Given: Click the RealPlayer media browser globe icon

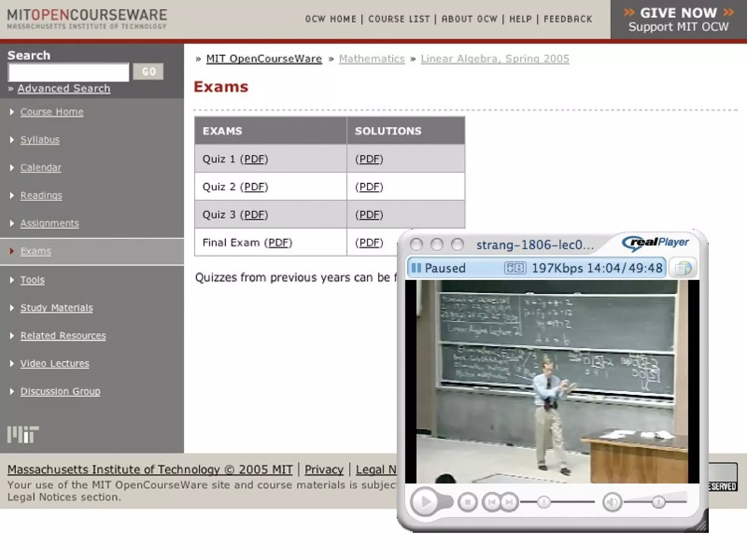Looking at the screenshot, I should [682, 269].
